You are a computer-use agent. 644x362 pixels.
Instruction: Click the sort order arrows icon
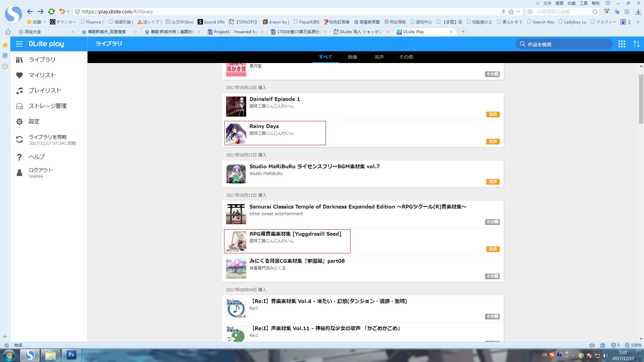tap(636, 44)
